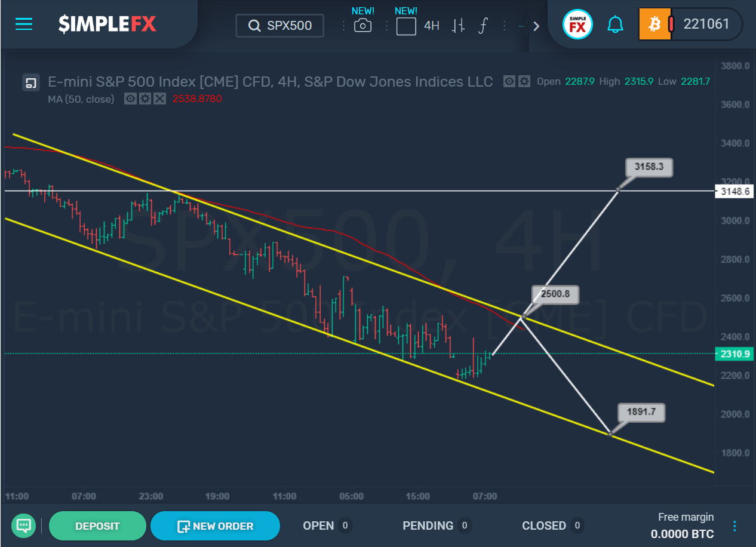The image size is (756, 547).
Task: Click the NEW ORDER button
Action: click(x=215, y=526)
